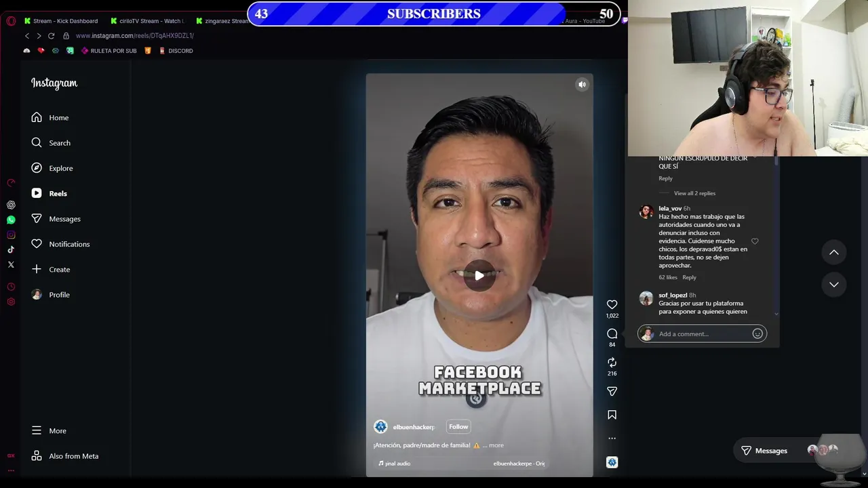Go back in browser history
Image resolution: width=868 pixels, height=488 pixels.
coord(27,36)
